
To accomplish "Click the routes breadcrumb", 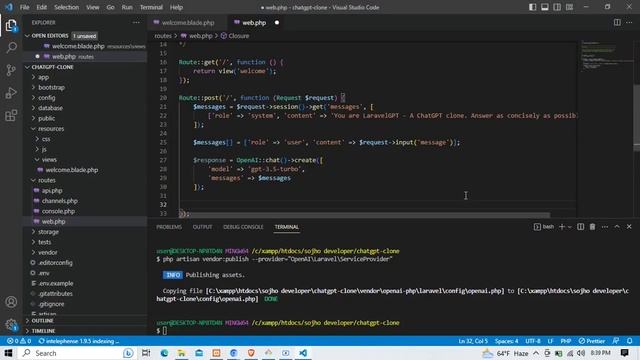I will pos(163,36).
